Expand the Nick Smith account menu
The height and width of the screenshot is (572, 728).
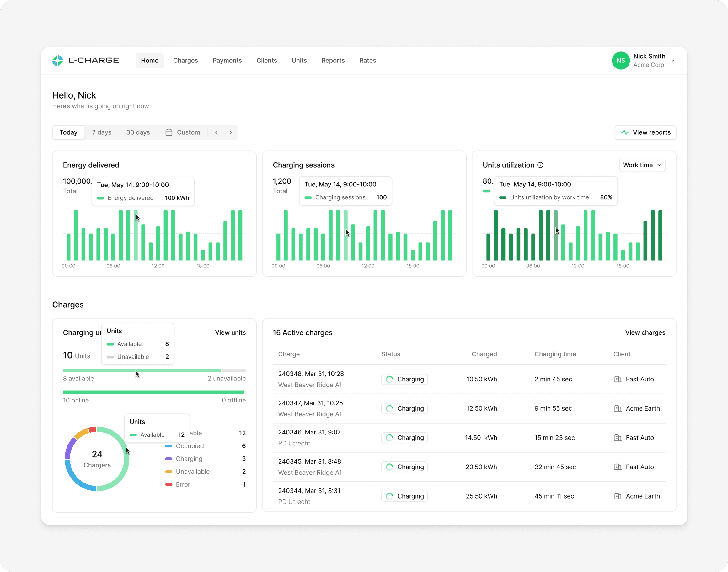(673, 61)
